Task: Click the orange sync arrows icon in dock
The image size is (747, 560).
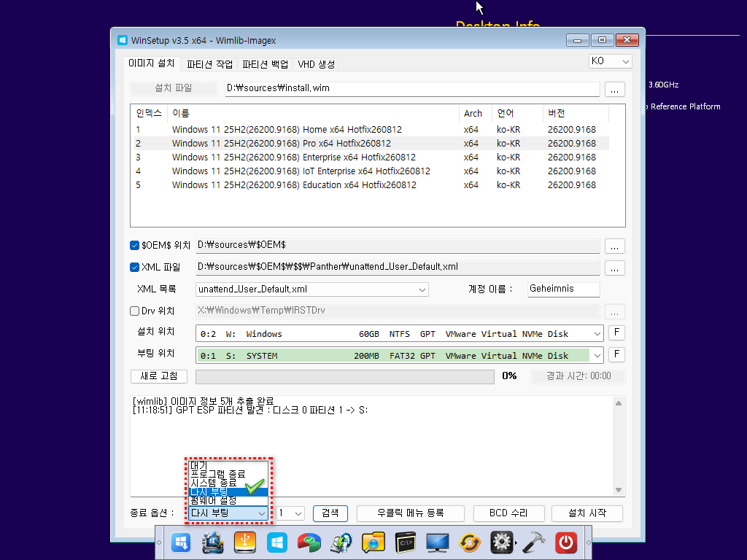Action: [469, 542]
